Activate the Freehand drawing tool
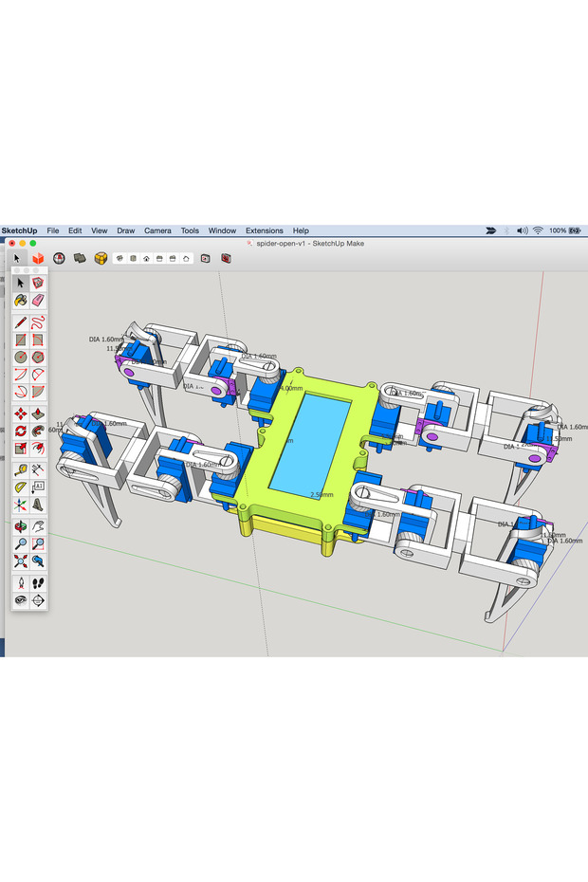 click(38, 322)
